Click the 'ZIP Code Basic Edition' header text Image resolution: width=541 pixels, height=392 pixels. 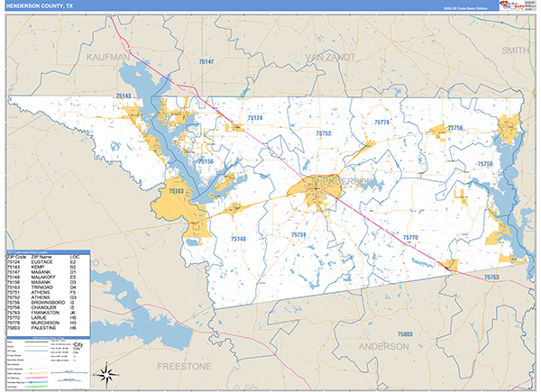465,8
